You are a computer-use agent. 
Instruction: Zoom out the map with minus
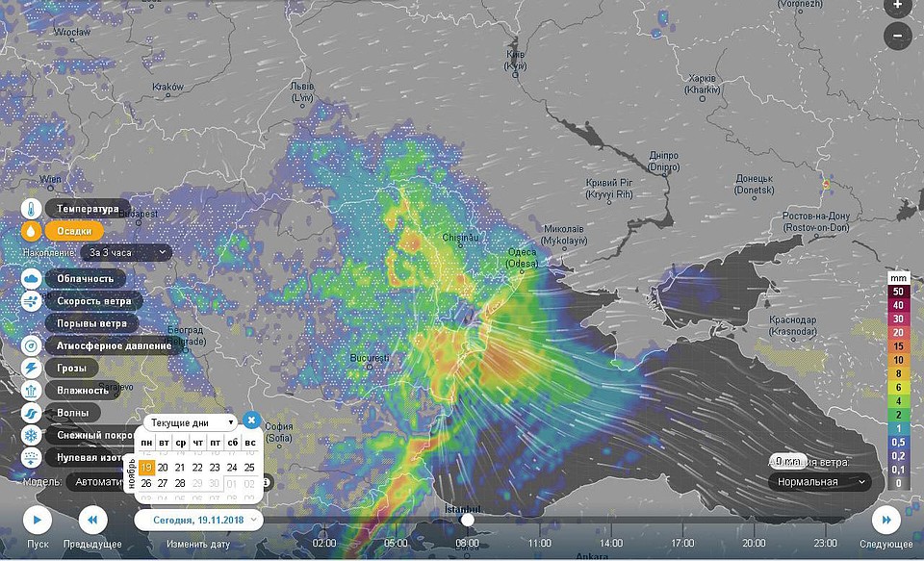point(897,36)
